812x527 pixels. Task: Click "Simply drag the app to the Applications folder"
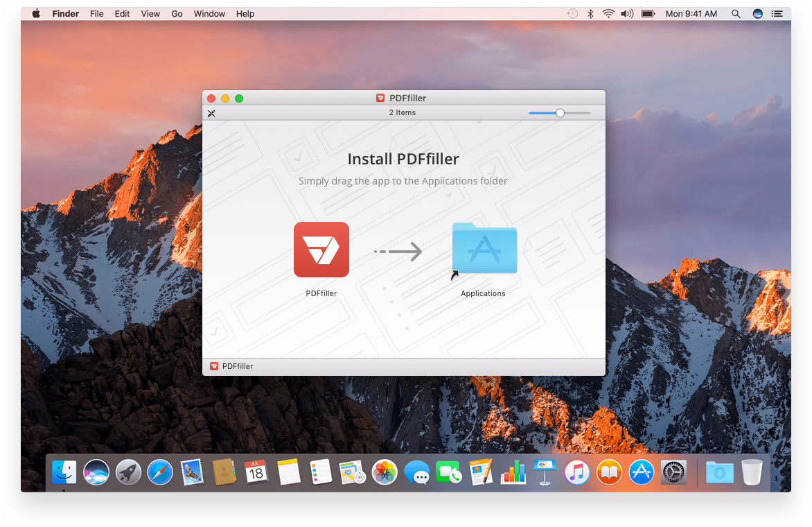pyautogui.click(x=403, y=181)
